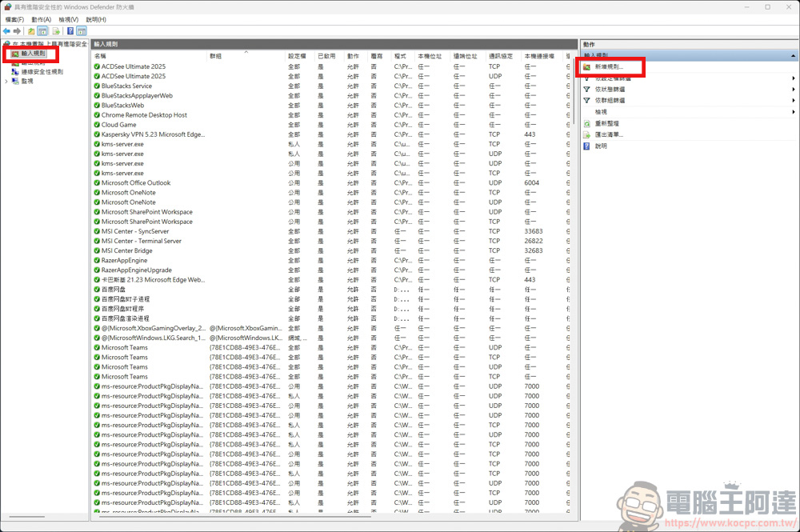Click the back navigation arrow in the toolbar
Image resolution: width=800 pixels, height=532 pixels.
[6, 31]
